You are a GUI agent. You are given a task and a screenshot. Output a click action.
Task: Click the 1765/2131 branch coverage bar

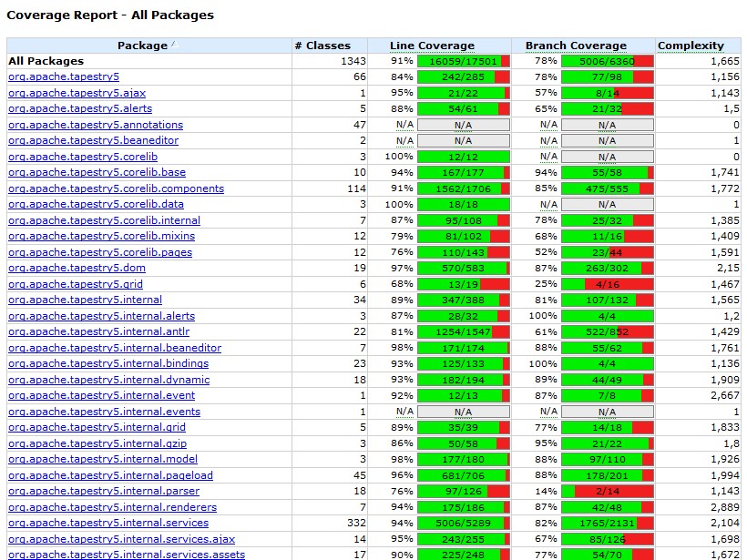click(608, 524)
